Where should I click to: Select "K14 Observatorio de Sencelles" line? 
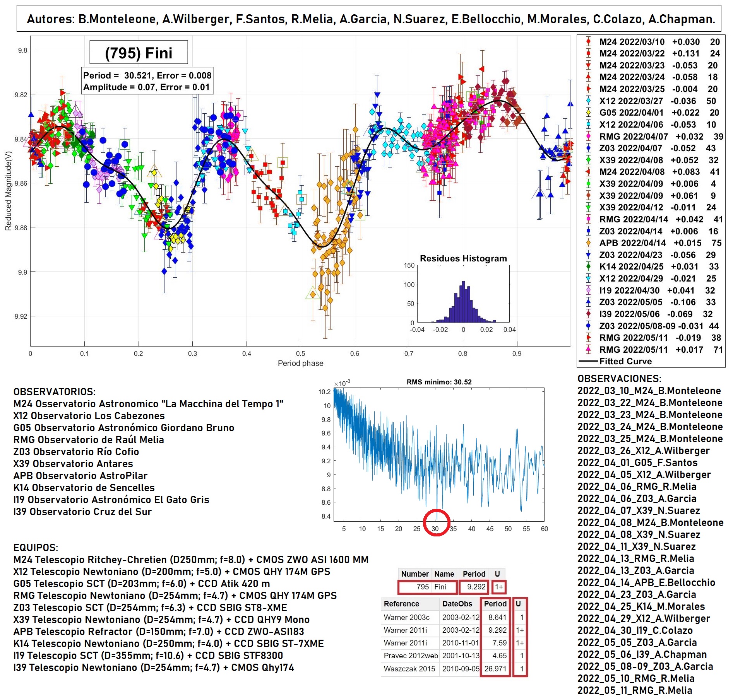[x=84, y=488]
